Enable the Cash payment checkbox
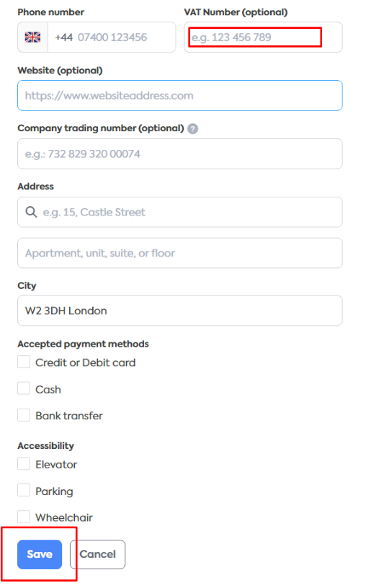Image resolution: width=366 pixels, height=588 pixels. [x=24, y=388]
